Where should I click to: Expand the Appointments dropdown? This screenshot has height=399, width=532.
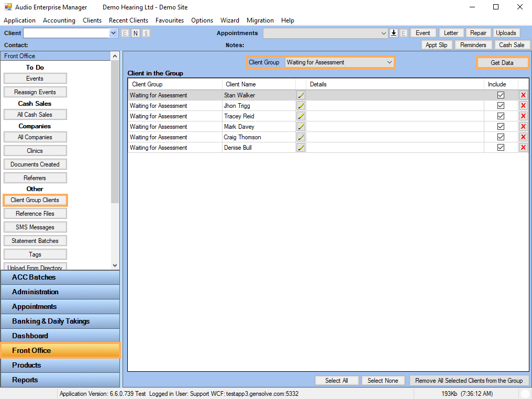pos(383,32)
